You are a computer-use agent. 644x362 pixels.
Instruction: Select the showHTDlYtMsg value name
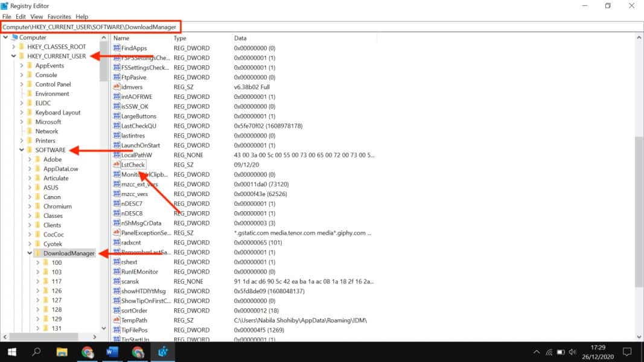pos(143,291)
